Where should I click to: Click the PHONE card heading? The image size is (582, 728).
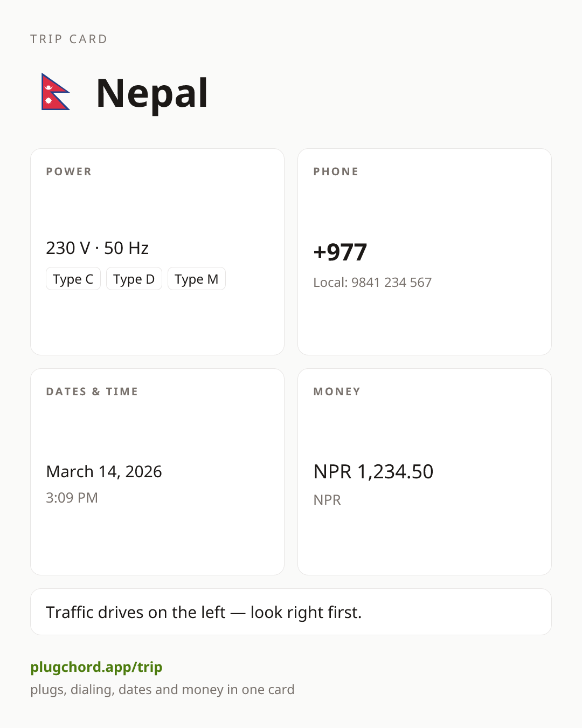pos(336,171)
